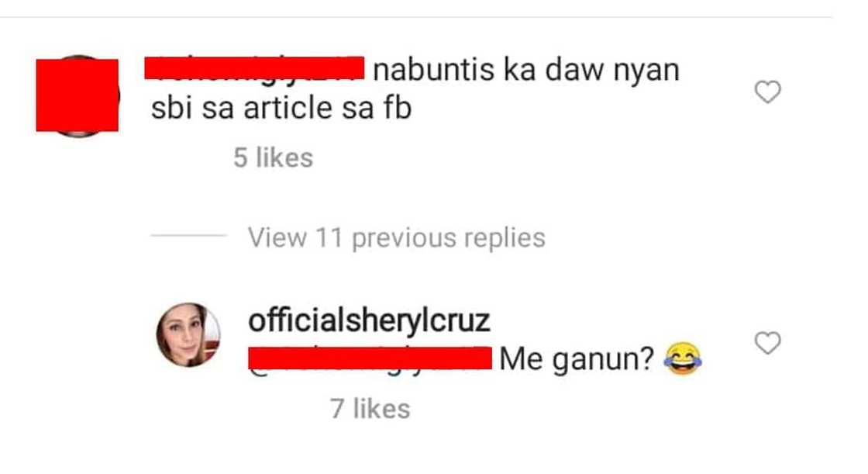Like the 'nabuntis ka daw nyan' comment
Image resolution: width=868 pixels, height=474 pixels.
[767, 92]
